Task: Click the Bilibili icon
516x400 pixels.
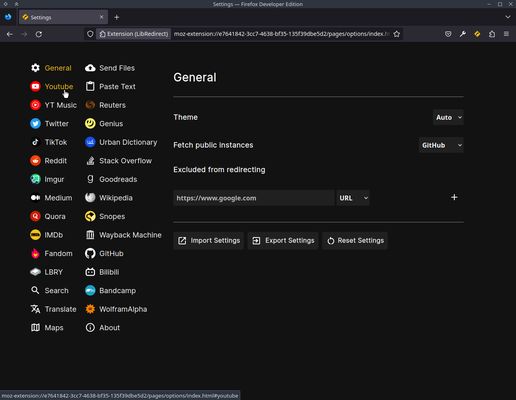Action: [x=90, y=272]
